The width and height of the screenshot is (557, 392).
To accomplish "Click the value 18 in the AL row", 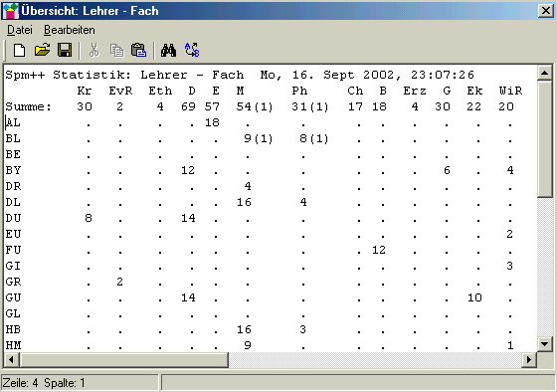I will pos(212,122).
